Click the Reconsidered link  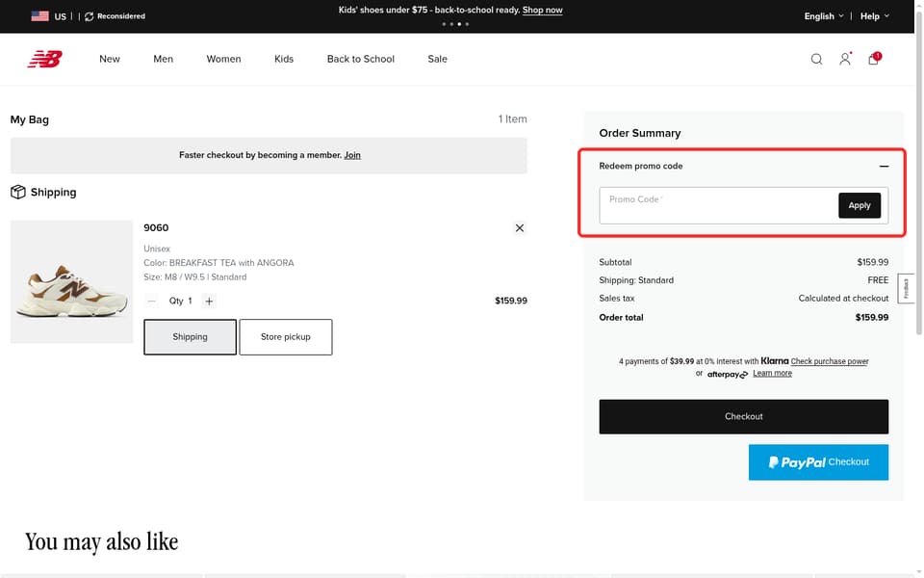tap(115, 16)
